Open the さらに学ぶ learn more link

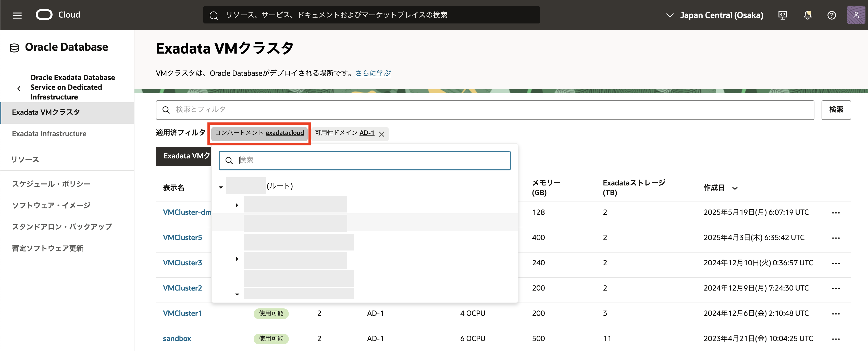coord(373,73)
